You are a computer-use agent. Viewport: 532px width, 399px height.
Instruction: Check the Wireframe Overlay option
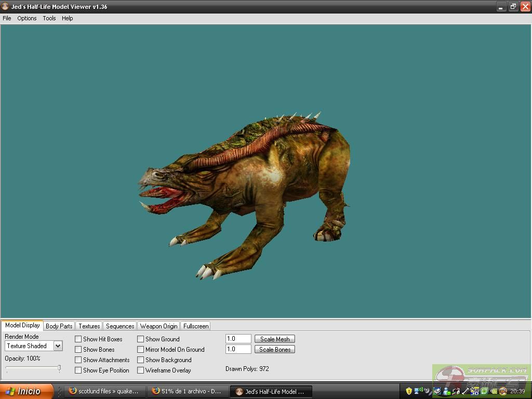pos(141,370)
